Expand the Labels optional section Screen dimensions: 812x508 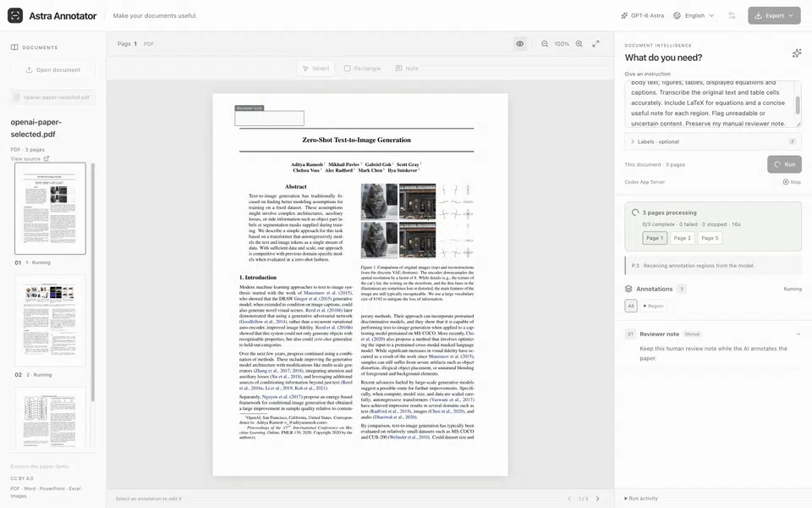click(x=712, y=141)
